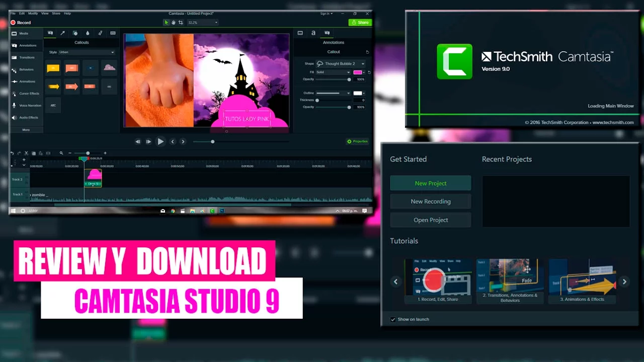Select the Sketch Motion sub-tab icon
The image size is (644, 362).
coord(100,33)
